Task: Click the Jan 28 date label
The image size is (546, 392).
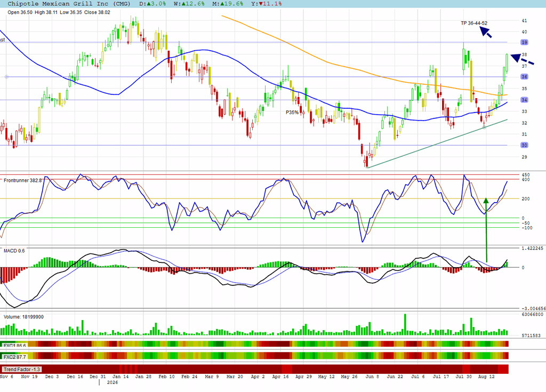Action: click(143, 377)
